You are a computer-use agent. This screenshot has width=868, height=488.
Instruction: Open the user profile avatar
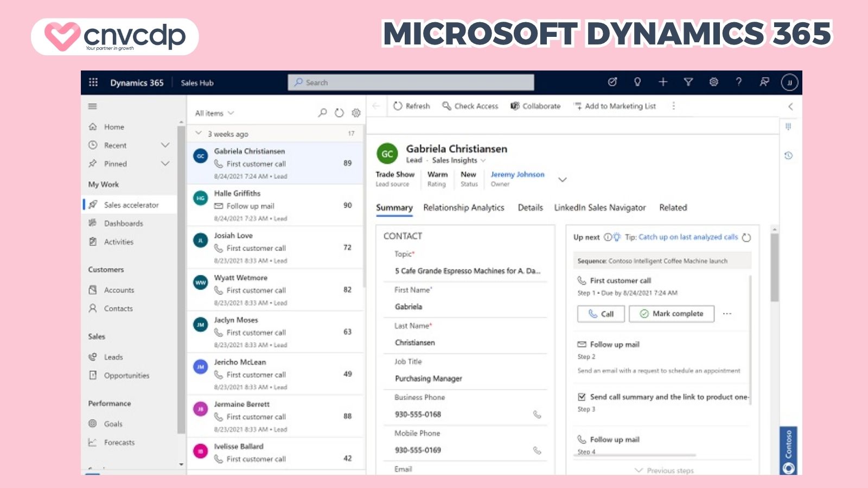789,82
